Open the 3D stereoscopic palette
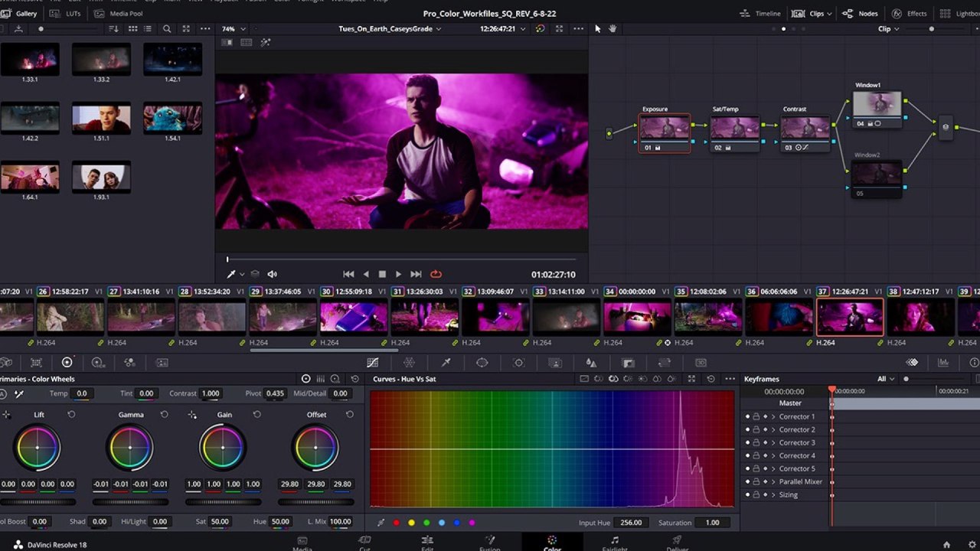This screenshot has height=551, width=980. pos(701,363)
